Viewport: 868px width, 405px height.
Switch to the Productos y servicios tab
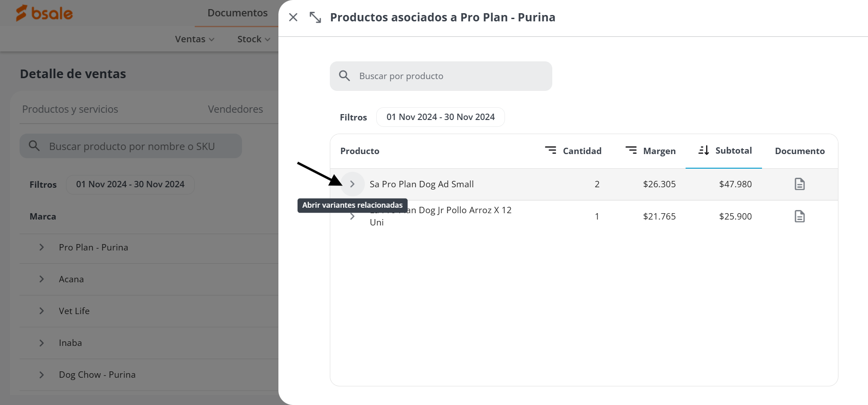70,109
